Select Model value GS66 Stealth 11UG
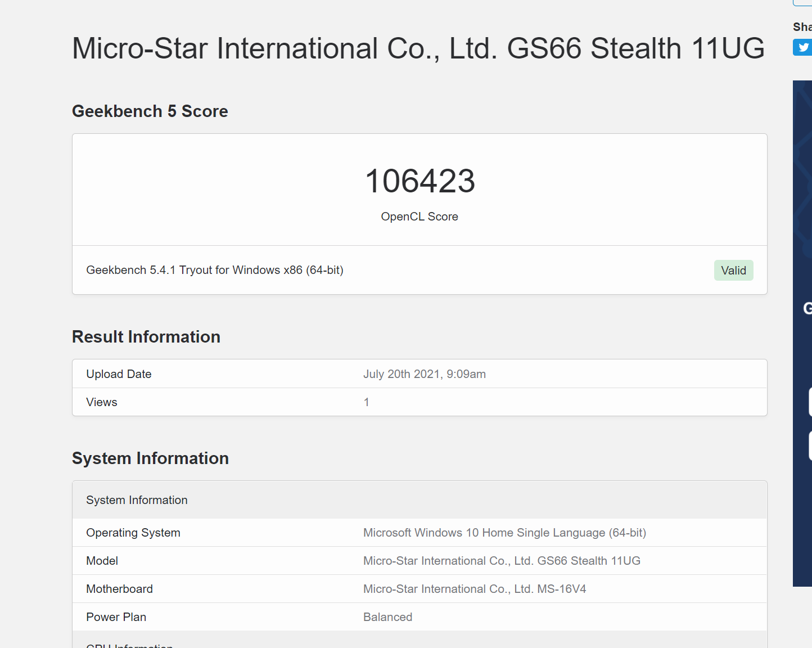The image size is (812, 648). tap(502, 561)
